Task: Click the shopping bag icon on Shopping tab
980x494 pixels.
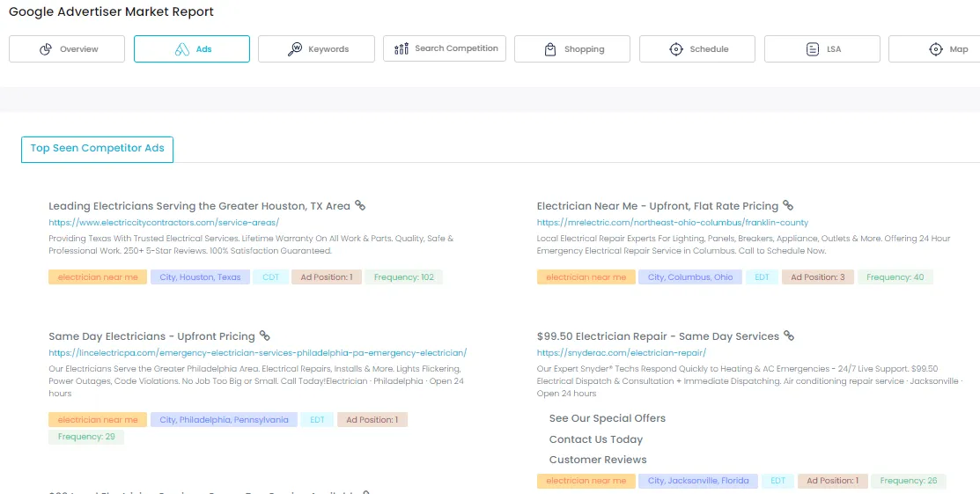Action: click(x=550, y=49)
